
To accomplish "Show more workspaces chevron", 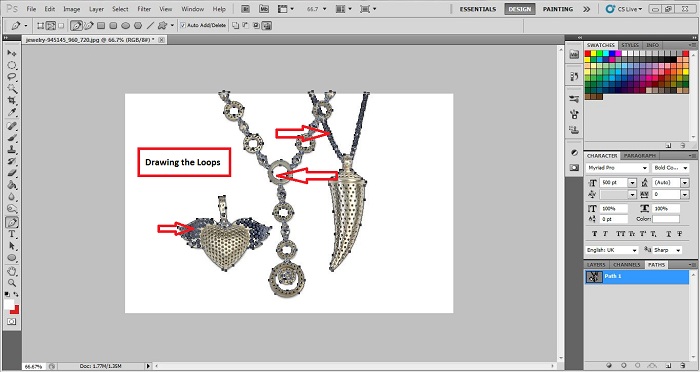I will click(587, 9).
